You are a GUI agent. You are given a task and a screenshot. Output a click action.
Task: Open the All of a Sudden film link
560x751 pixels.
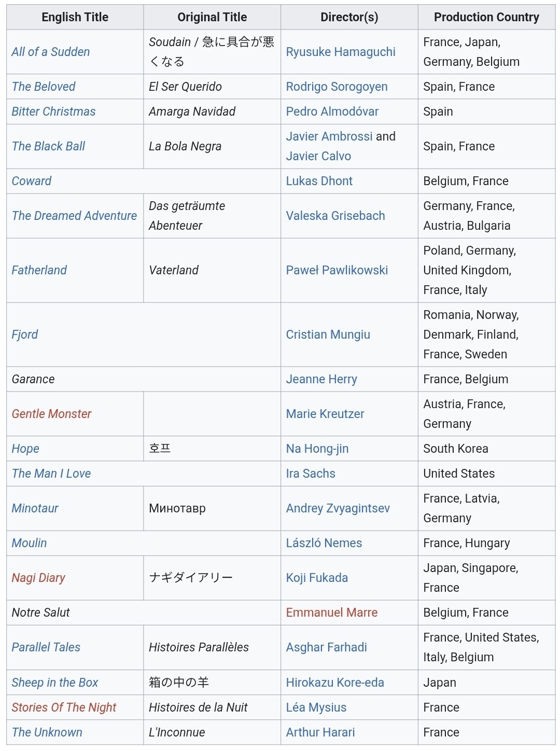(x=51, y=52)
